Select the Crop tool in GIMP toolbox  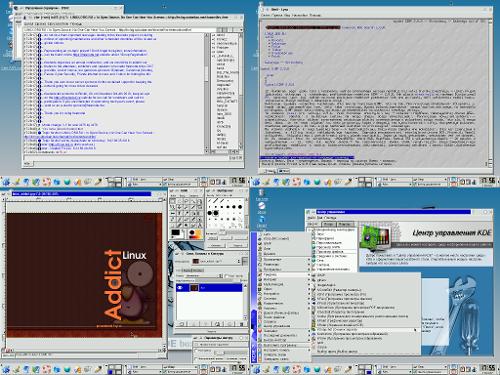(x=193, y=207)
